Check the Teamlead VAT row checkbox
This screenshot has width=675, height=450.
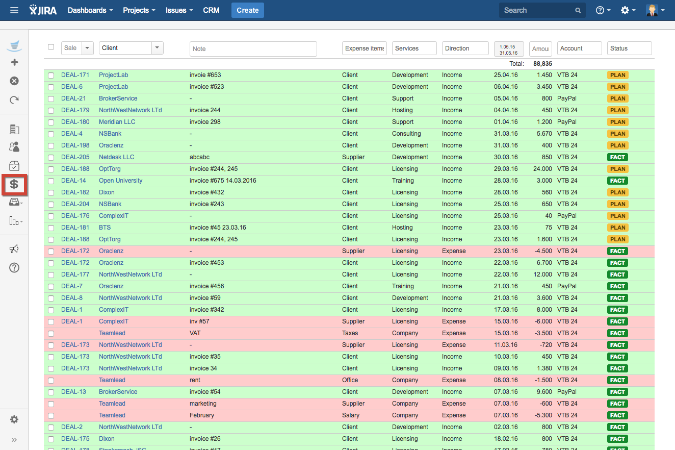[51, 333]
